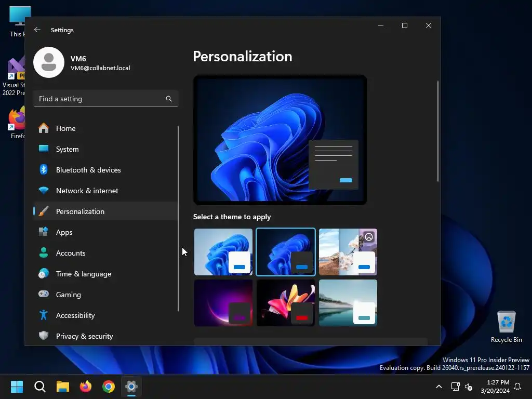Open taskbar Search
Screen dimensions: 532x399
click(x=39, y=387)
